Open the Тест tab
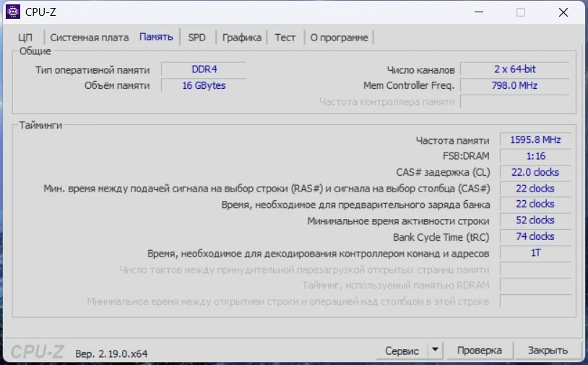 tap(285, 38)
